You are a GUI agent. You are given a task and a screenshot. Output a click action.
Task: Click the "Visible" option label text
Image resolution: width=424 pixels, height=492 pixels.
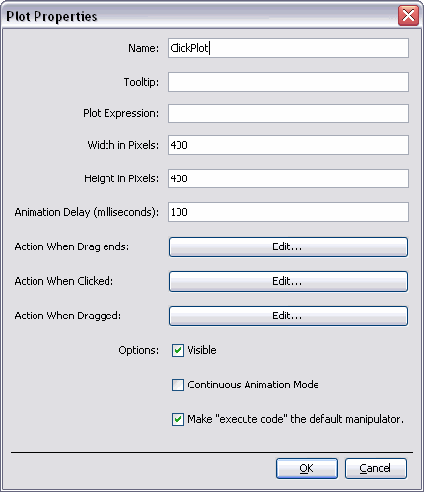pyautogui.click(x=202, y=350)
